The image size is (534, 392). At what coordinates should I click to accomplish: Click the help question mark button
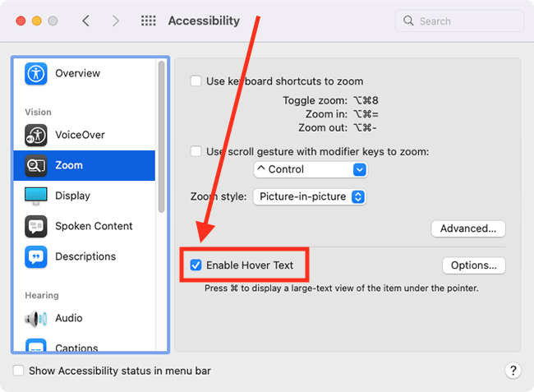pos(513,370)
